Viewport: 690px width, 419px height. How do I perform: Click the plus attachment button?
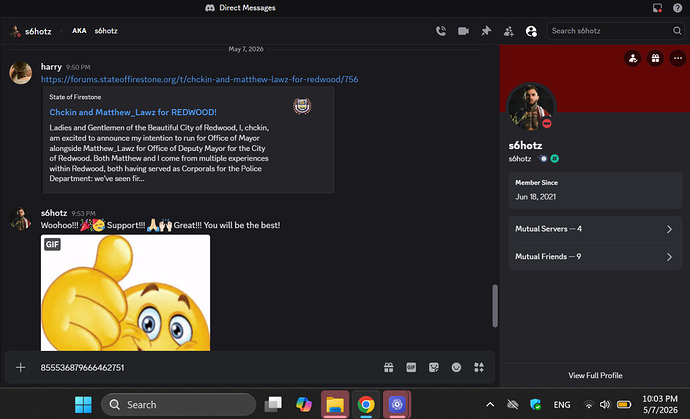pyautogui.click(x=20, y=368)
